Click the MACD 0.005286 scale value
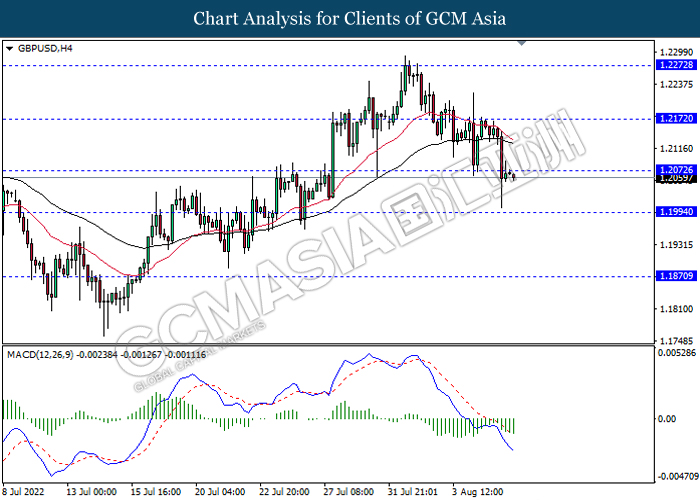Viewport: 700px width, 500px height. 677,353
